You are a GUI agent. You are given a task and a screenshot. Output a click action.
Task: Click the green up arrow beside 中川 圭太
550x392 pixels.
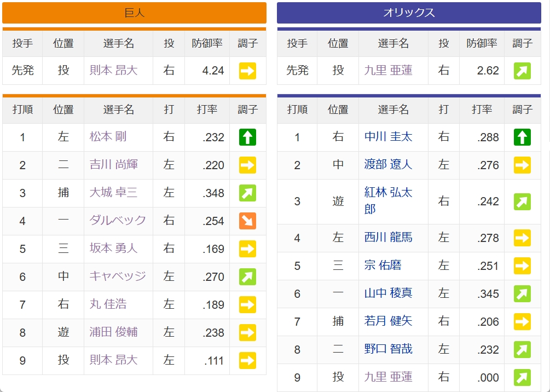tap(522, 137)
